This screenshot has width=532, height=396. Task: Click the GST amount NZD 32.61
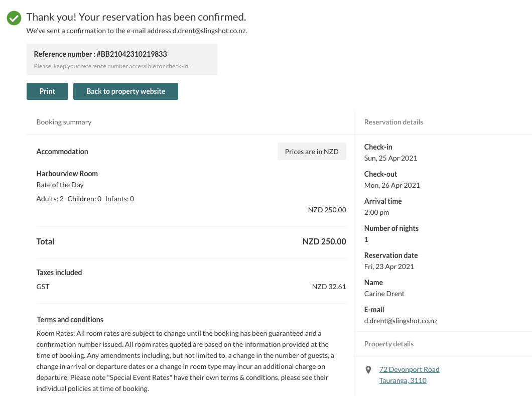[x=329, y=287]
